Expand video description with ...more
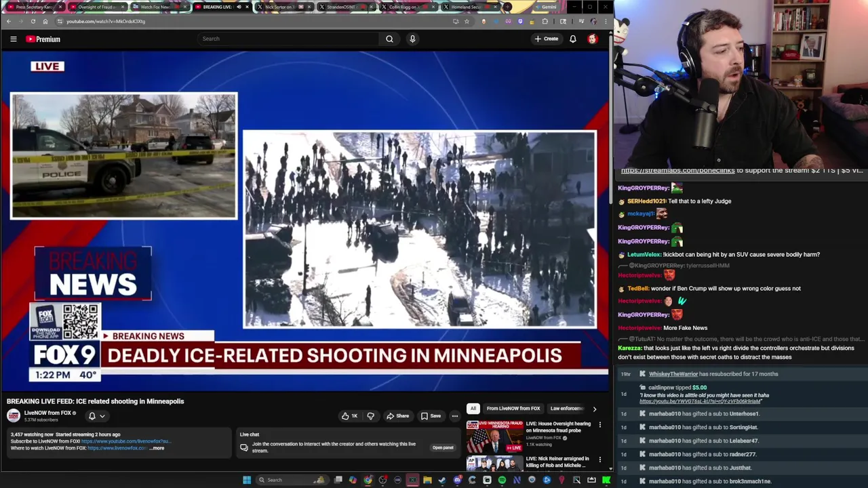This screenshot has height=488, width=868. [157, 448]
